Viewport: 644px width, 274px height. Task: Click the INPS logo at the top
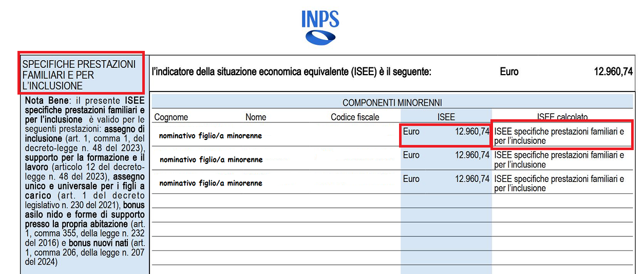[320, 19]
